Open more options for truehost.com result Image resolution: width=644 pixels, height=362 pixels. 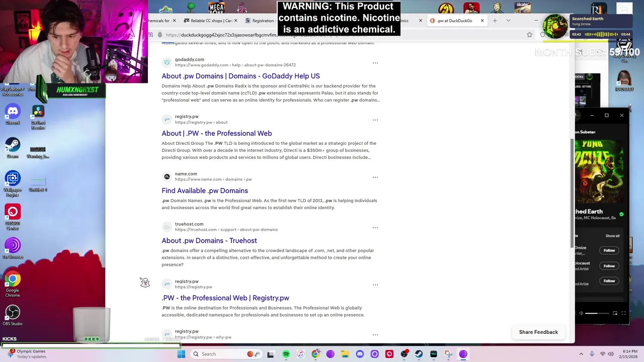pyautogui.click(x=375, y=228)
